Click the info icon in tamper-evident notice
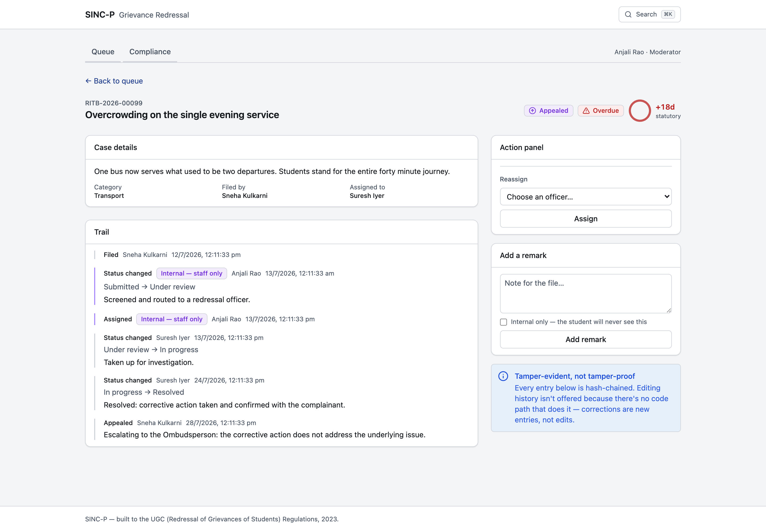Screen dimensions: 766x532 [x=503, y=376]
